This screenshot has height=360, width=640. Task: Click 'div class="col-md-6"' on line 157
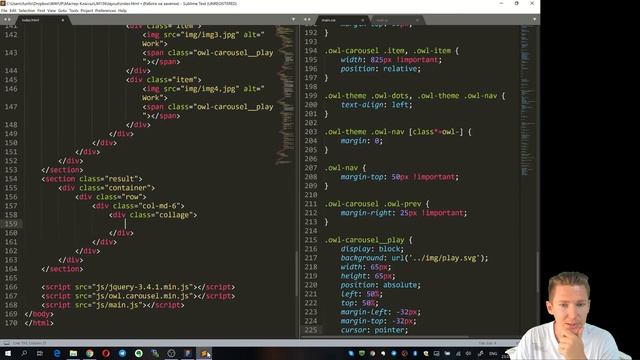tap(138, 206)
